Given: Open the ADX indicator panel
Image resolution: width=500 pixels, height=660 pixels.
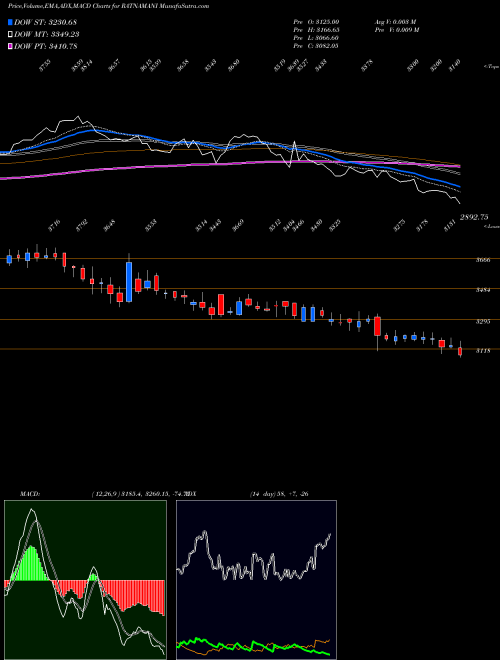Looking at the screenshot, I should [256, 580].
